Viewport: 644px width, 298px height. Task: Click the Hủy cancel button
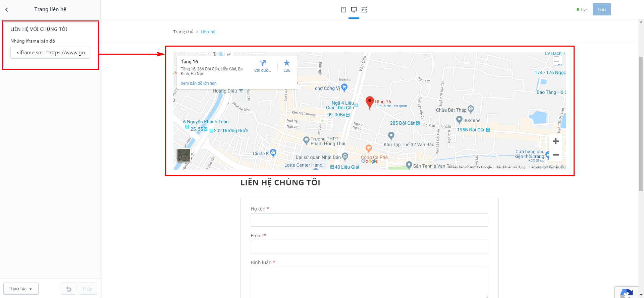tap(88, 289)
